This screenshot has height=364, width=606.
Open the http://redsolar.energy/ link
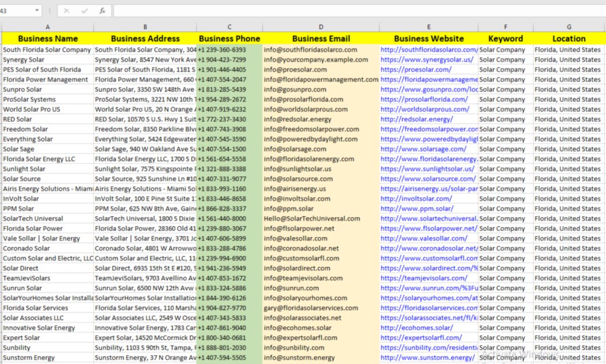tap(417, 119)
